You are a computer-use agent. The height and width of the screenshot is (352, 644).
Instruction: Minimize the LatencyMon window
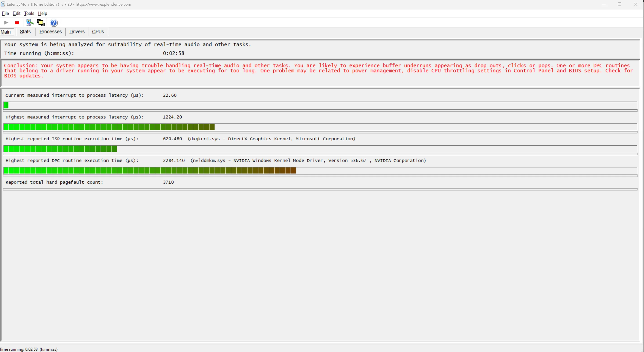(x=604, y=4)
